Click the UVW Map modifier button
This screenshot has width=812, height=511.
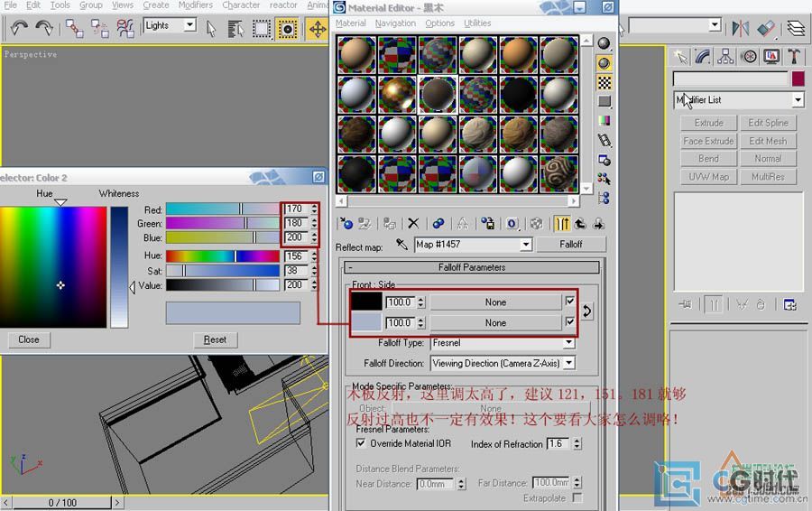708,177
